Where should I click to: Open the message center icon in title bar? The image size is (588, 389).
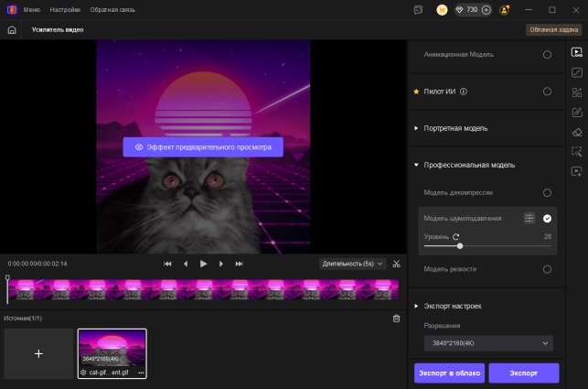click(x=418, y=10)
